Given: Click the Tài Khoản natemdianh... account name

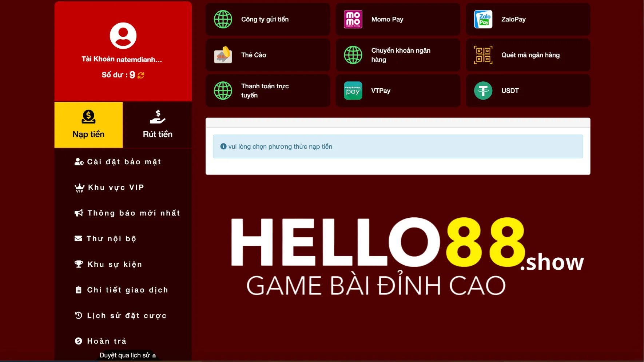Looking at the screenshot, I should [x=122, y=59].
